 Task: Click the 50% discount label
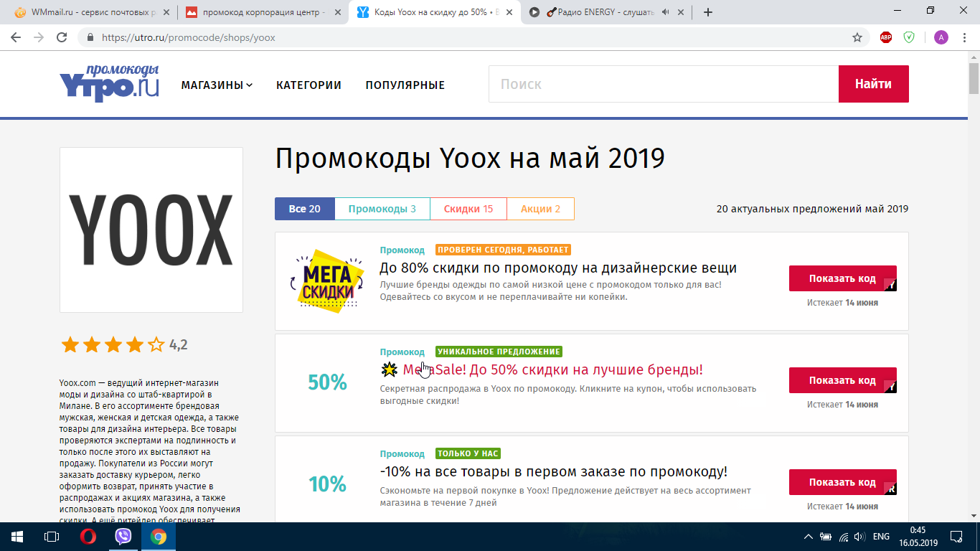tap(327, 383)
